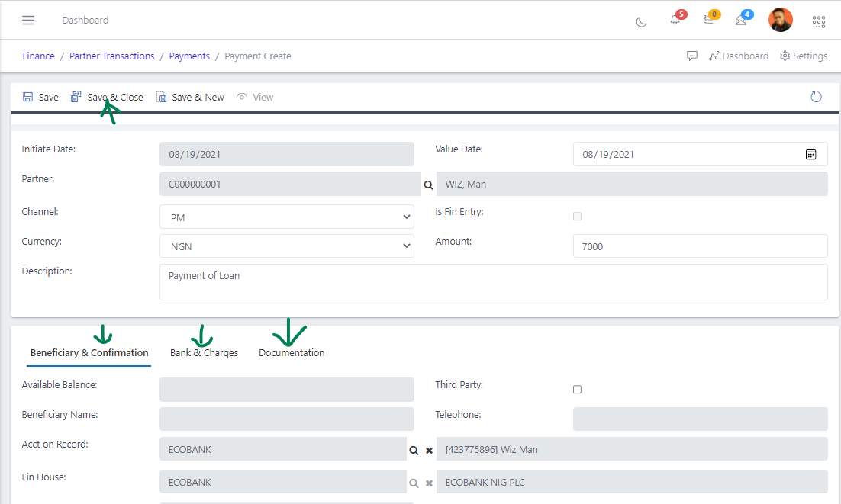
Task: Open the comments chat bubble icon
Action: (x=692, y=56)
